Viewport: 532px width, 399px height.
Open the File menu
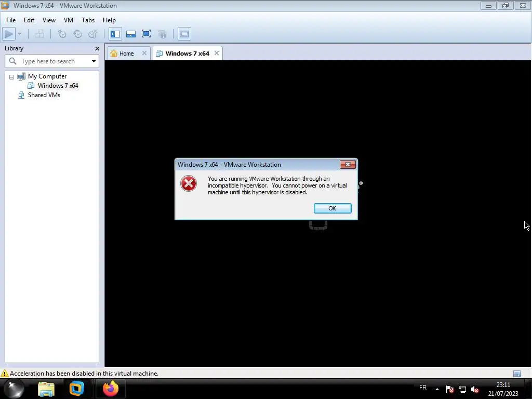click(11, 20)
